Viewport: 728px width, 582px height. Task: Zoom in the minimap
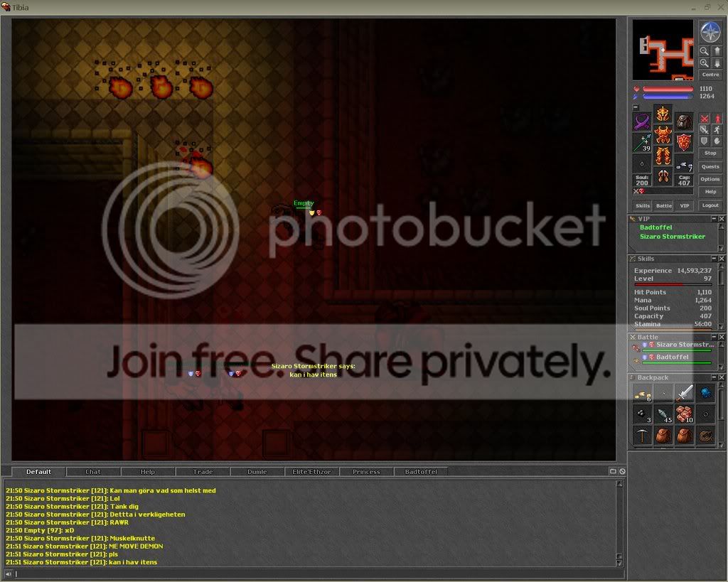705,63
